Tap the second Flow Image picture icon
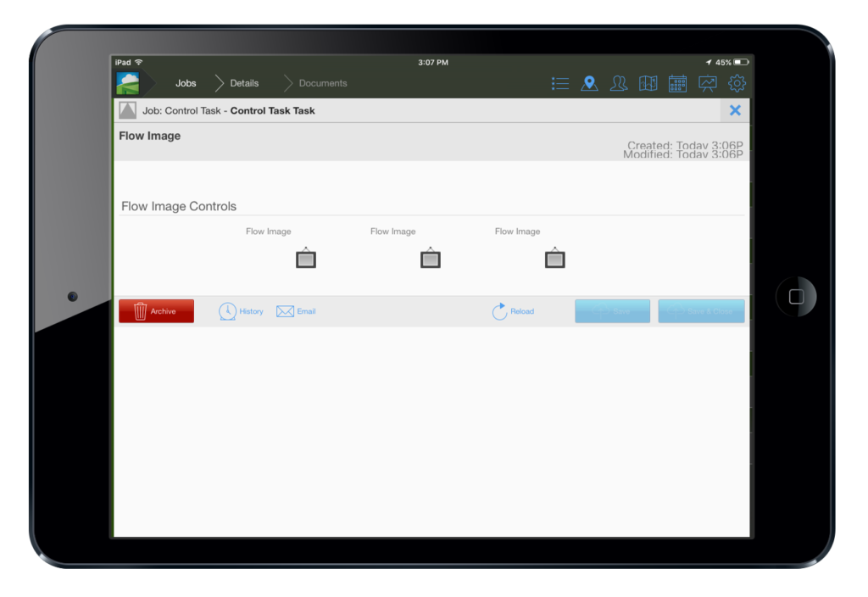Viewport: 868px width, 597px height. pos(431,258)
